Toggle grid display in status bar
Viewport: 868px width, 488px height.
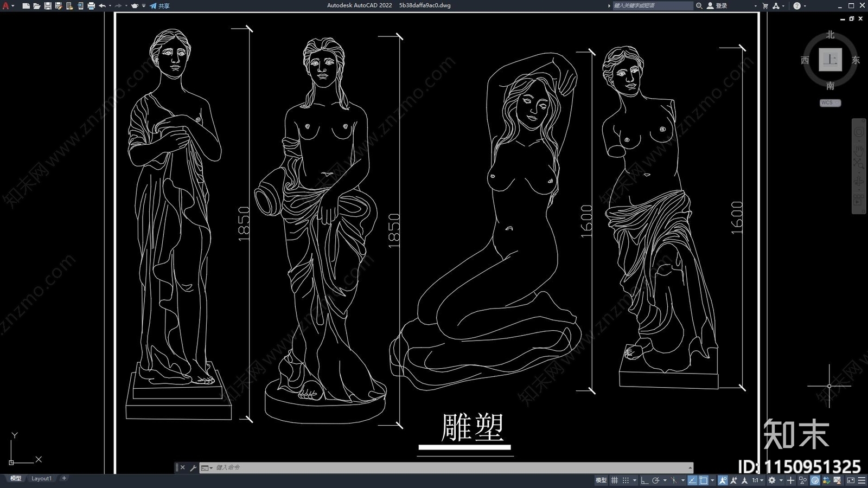pyautogui.click(x=615, y=480)
